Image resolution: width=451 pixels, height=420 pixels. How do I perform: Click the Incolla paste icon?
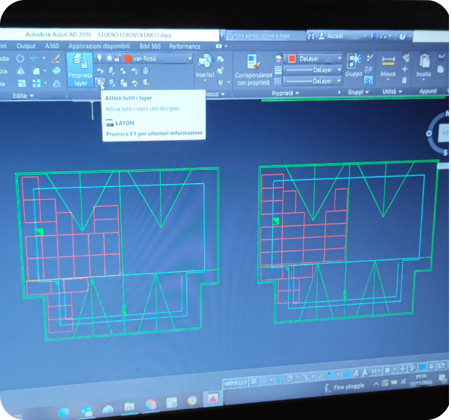pos(424,66)
